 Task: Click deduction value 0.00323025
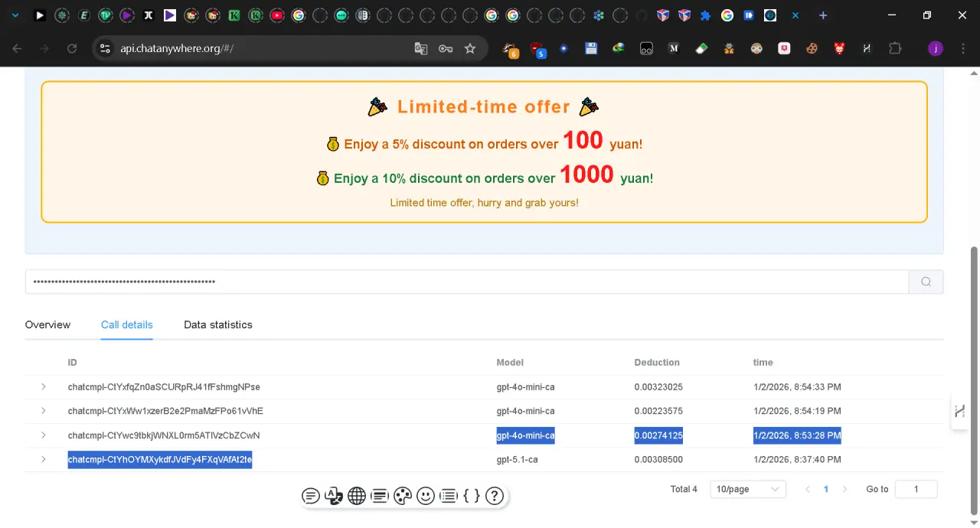658,386
